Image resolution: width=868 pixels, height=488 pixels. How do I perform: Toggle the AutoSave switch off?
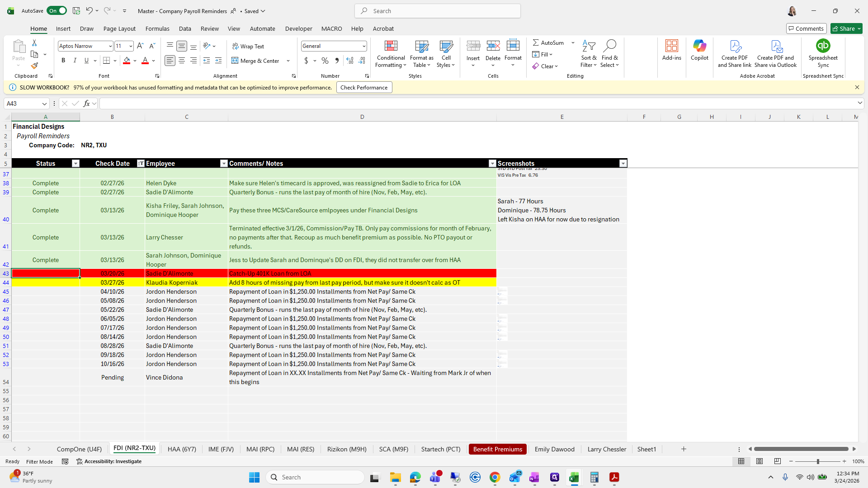pyautogui.click(x=57, y=11)
